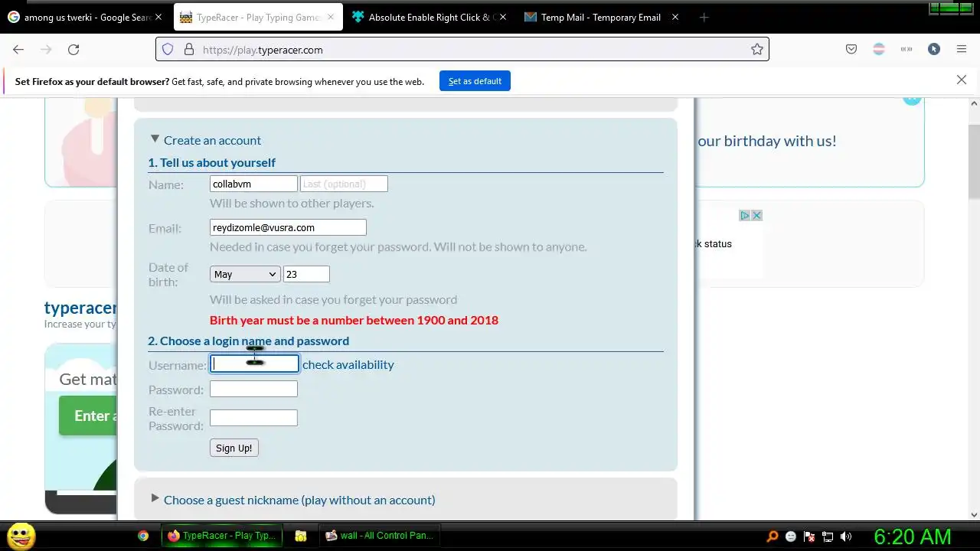
Task: Launch Chrome from the taskbar
Action: pos(143,536)
